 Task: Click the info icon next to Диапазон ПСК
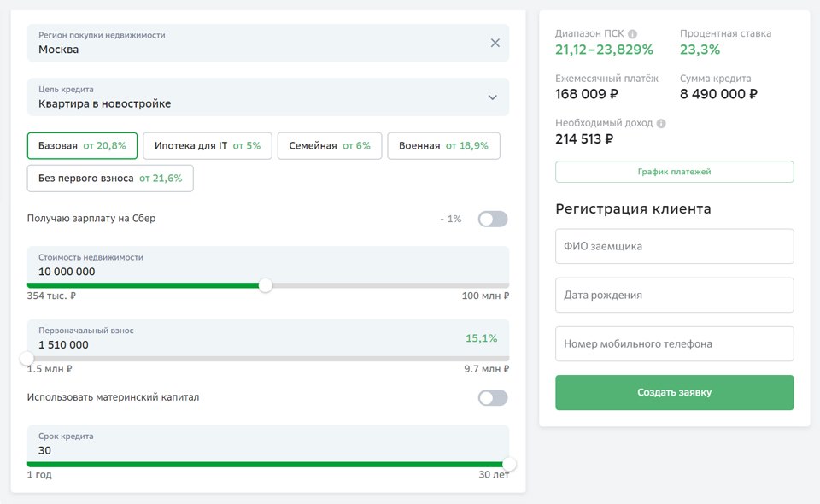coord(632,34)
